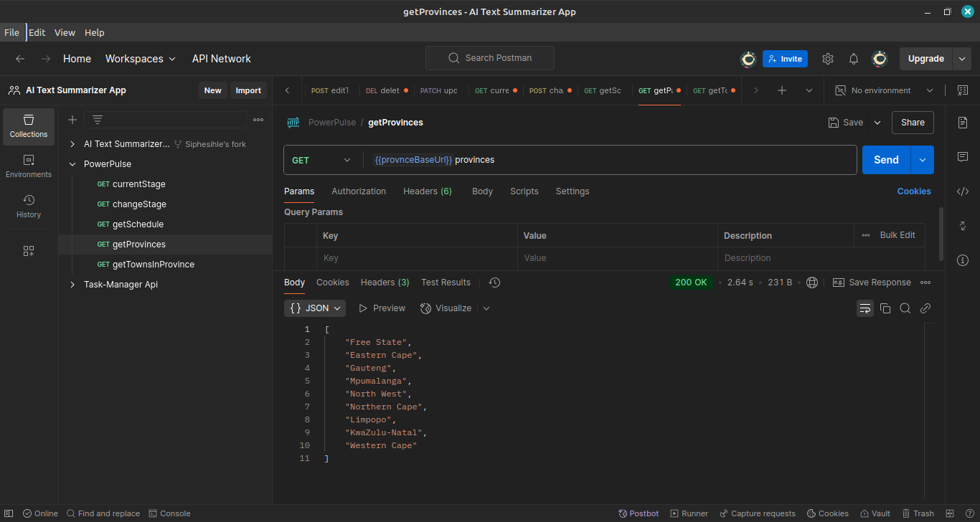Open sidebar view more options ellipsis
The width and height of the screenshot is (980, 522).
click(x=258, y=120)
